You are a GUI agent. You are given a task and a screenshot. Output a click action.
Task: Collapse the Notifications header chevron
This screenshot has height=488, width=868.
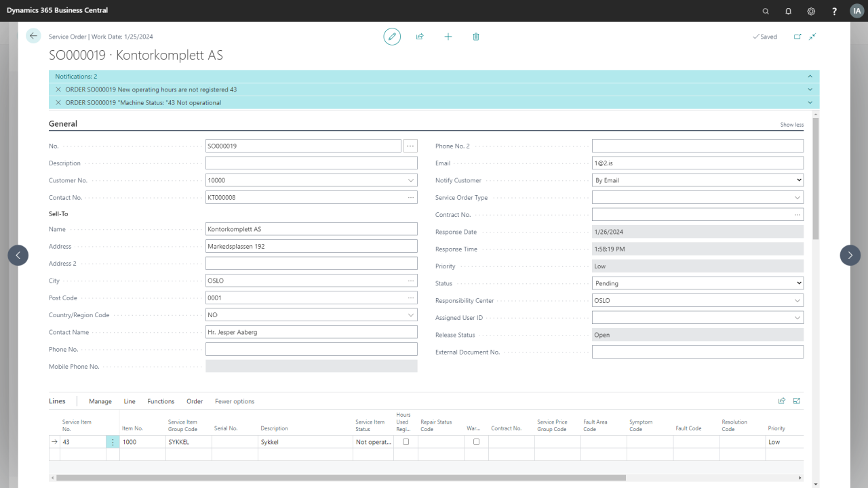tap(810, 77)
